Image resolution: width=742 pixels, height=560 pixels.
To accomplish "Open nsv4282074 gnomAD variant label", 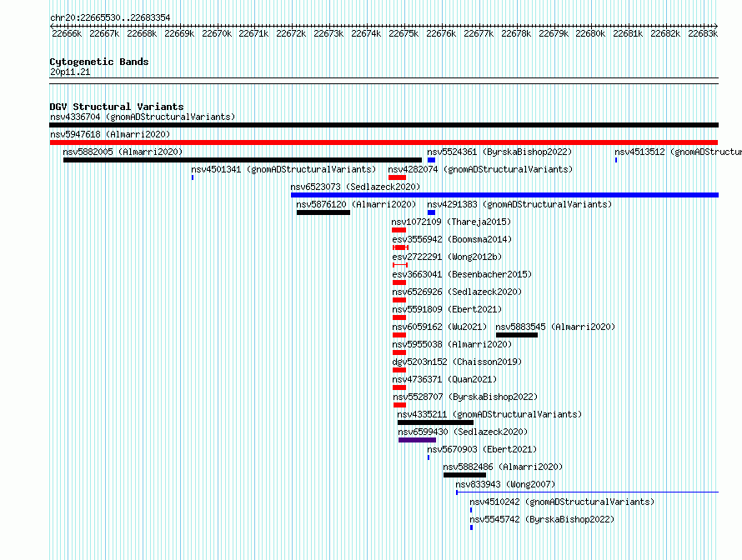I will coord(480,169).
